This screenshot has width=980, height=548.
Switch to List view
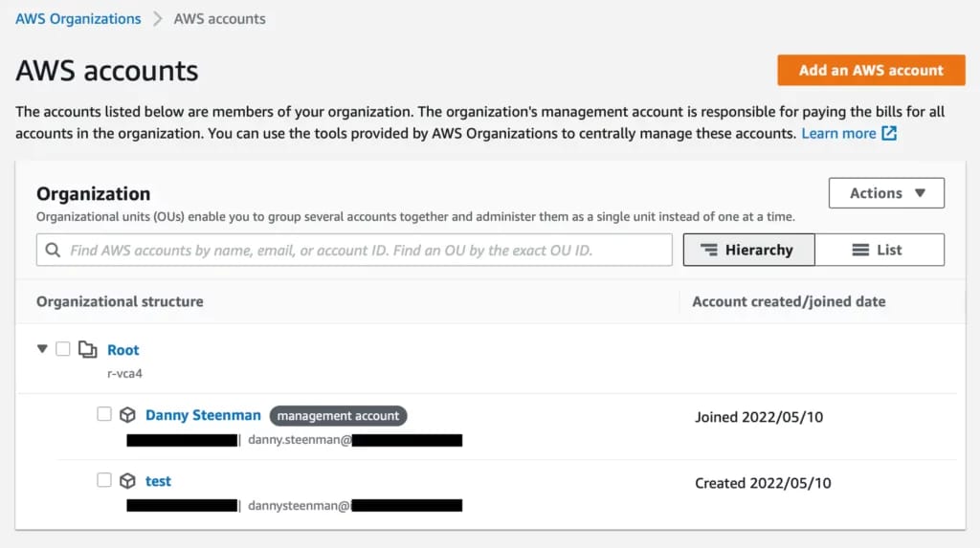[880, 250]
